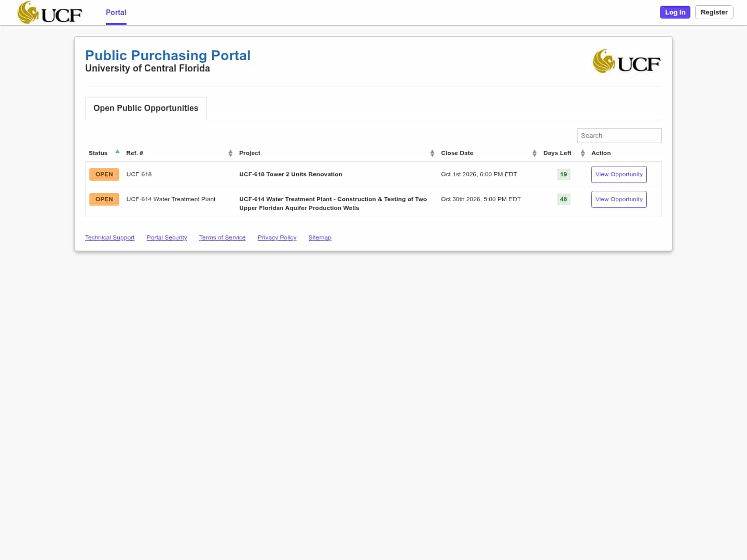The width and height of the screenshot is (747, 560).
Task: Open the Terms of Service link
Action: 223,237
